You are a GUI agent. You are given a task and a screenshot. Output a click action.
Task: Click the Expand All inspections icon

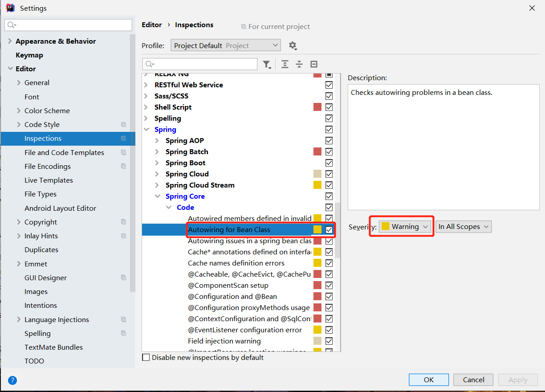285,64
